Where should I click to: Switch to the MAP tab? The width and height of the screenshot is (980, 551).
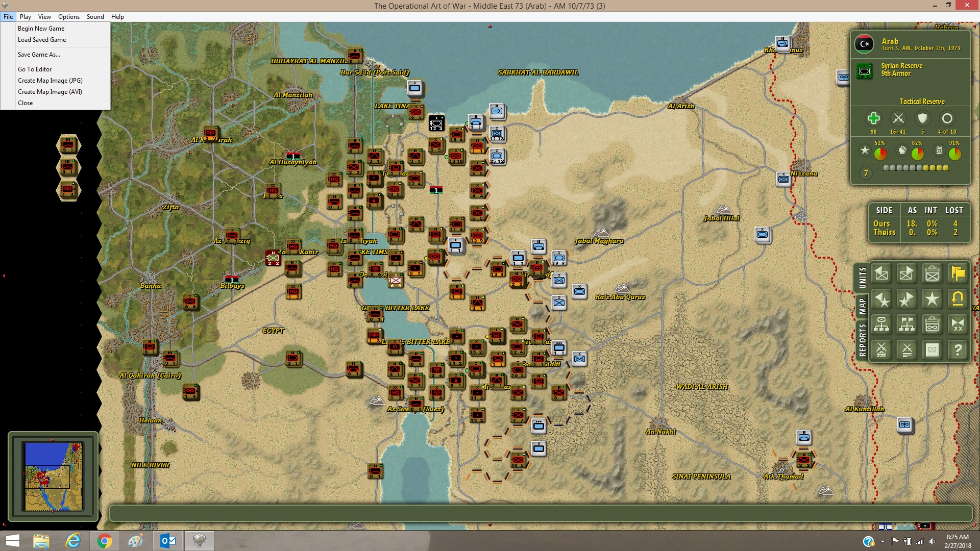pos(862,306)
